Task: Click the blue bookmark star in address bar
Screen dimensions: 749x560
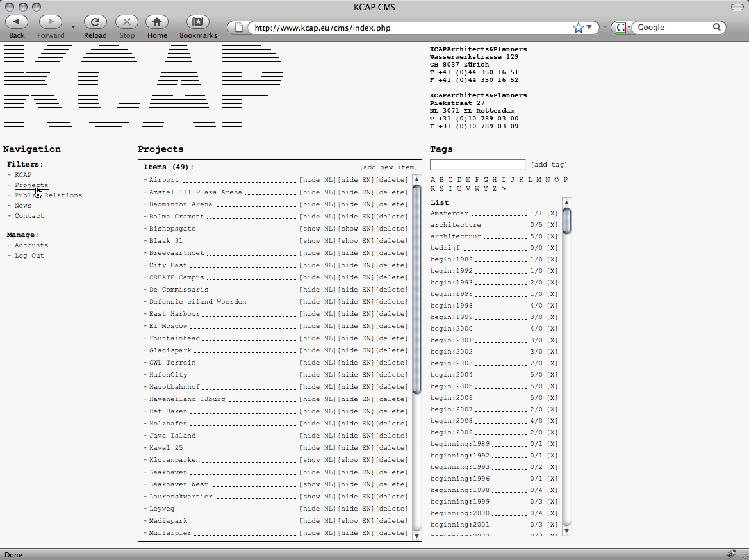Action: [579, 28]
